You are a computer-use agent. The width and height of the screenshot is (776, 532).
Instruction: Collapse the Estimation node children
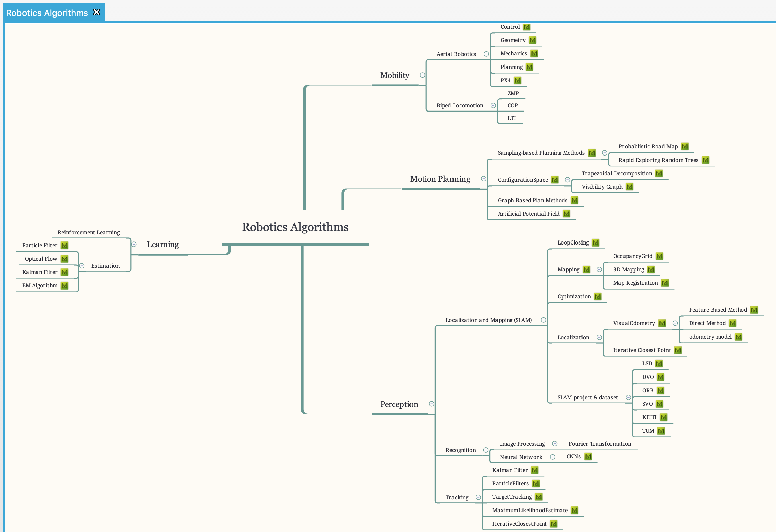(82, 266)
